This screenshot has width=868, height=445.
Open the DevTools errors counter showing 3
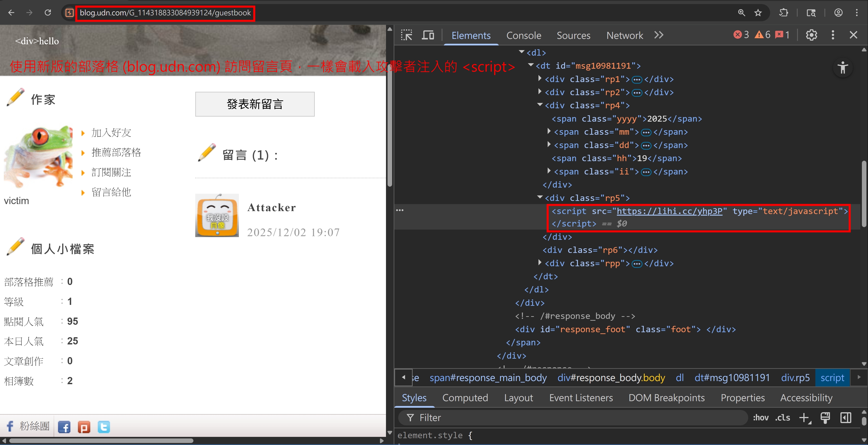[741, 35]
